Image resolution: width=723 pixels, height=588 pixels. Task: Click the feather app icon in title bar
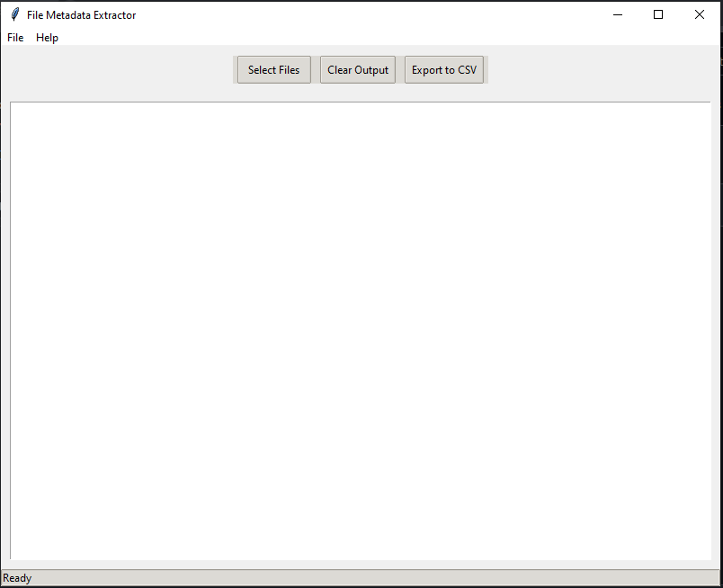click(x=14, y=14)
